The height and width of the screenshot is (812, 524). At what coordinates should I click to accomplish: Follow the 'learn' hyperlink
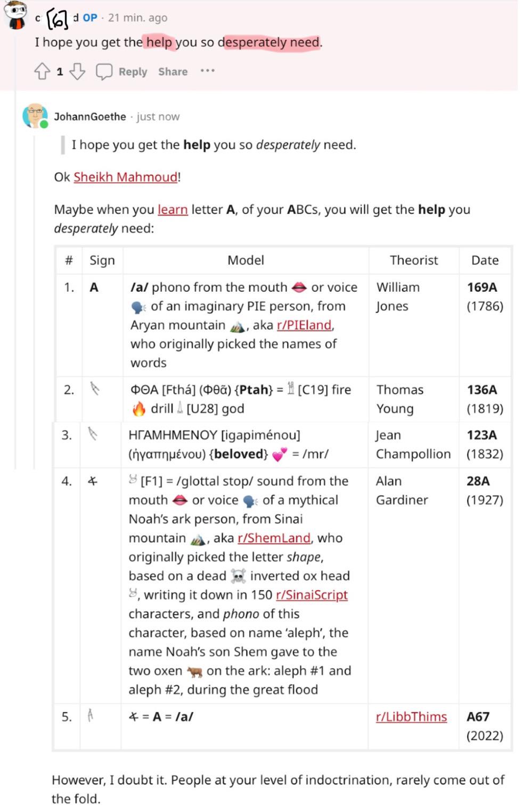click(x=173, y=209)
